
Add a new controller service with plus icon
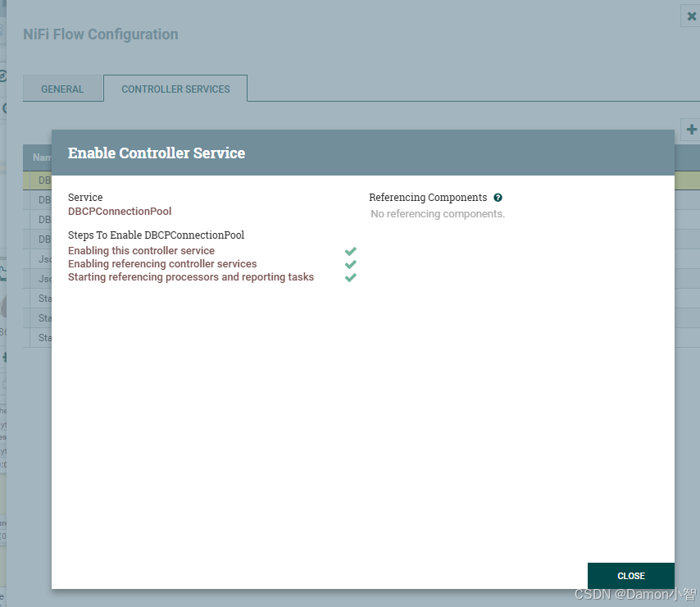pyautogui.click(x=691, y=130)
